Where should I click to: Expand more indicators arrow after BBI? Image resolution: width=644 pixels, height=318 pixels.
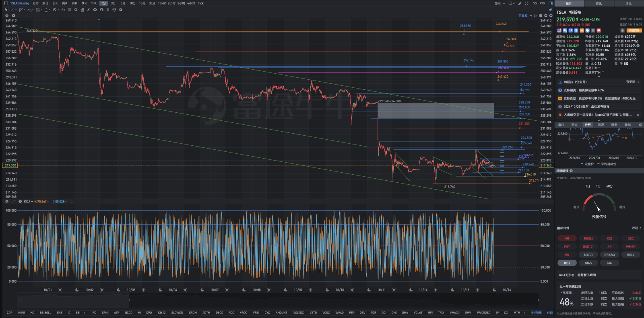tap(84, 313)
